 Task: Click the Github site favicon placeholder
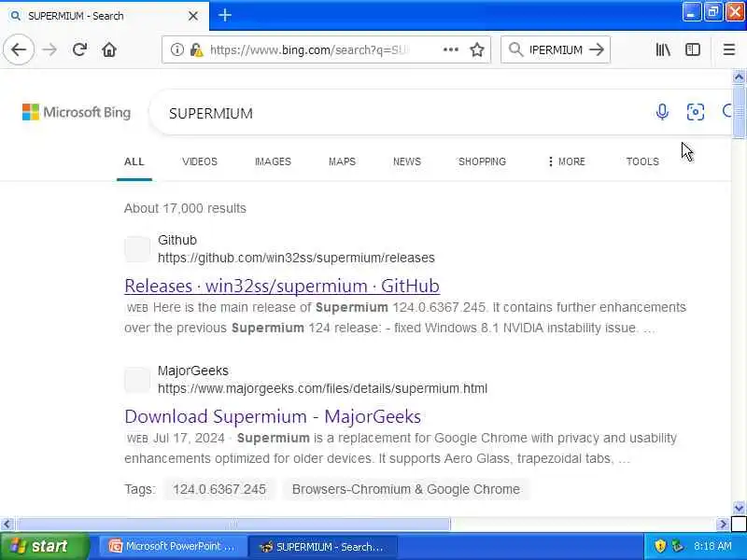137,249
